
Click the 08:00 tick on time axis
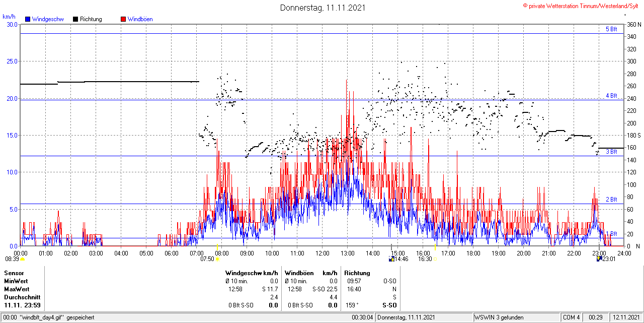point(221,253)
